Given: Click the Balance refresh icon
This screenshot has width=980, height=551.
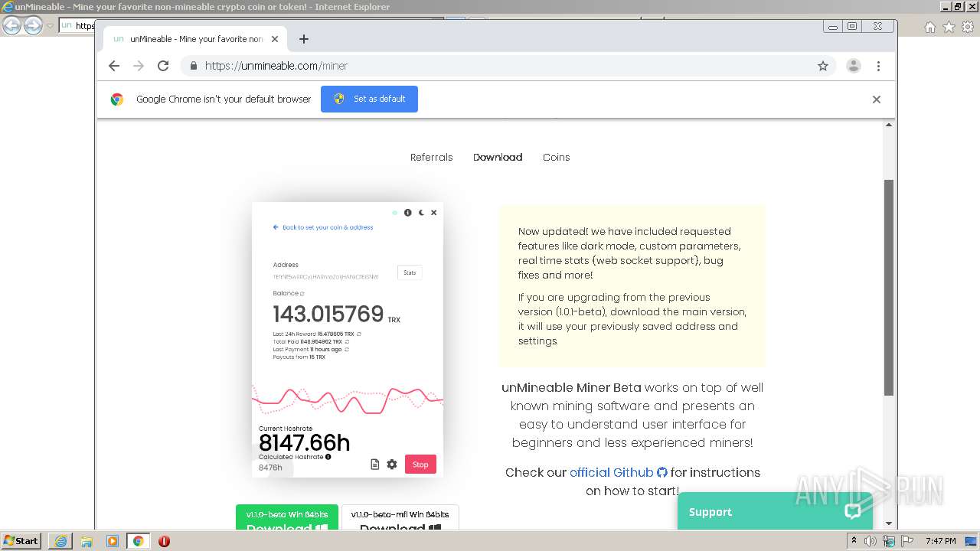Looking at the screenshot, I should 302,294.
